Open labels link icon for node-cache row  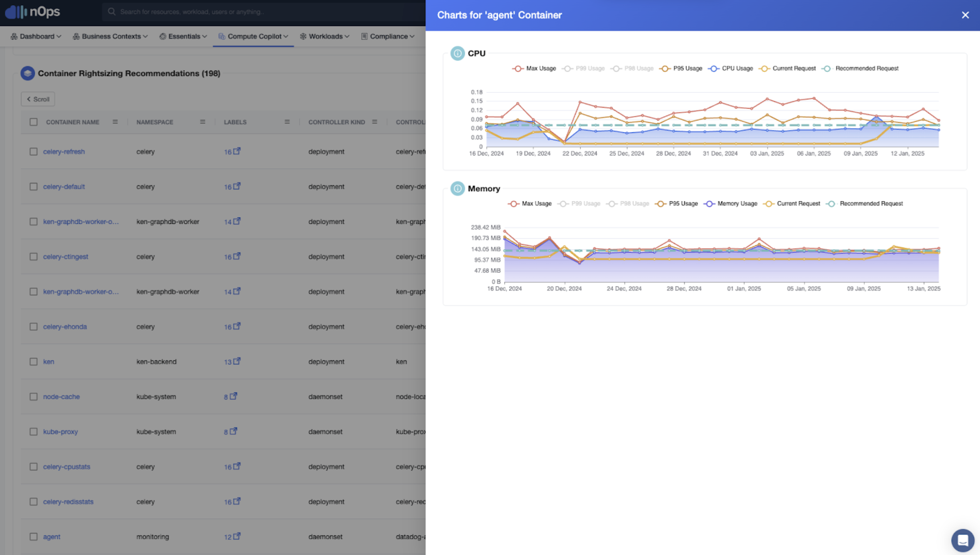[234, 396]
